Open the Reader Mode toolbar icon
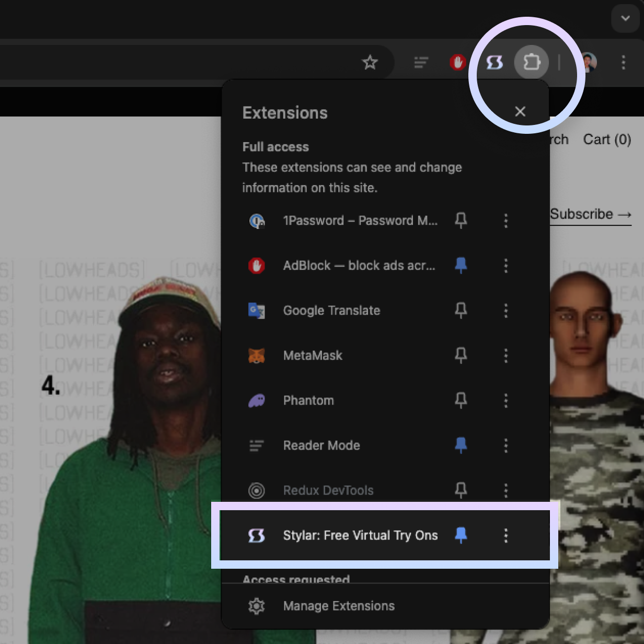Viewport: 644px width, 644px height. point(421,63)
